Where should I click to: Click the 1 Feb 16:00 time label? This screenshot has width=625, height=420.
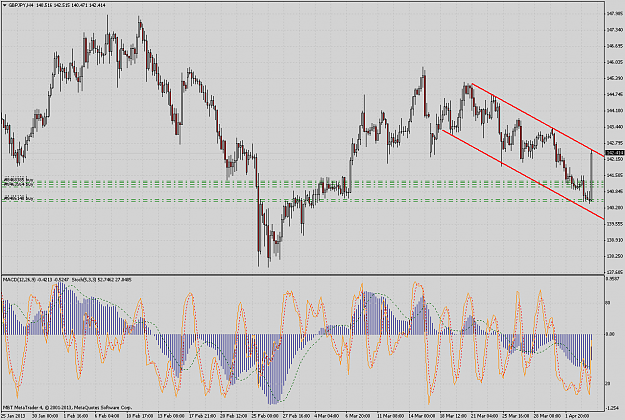(x=76, y=416)
